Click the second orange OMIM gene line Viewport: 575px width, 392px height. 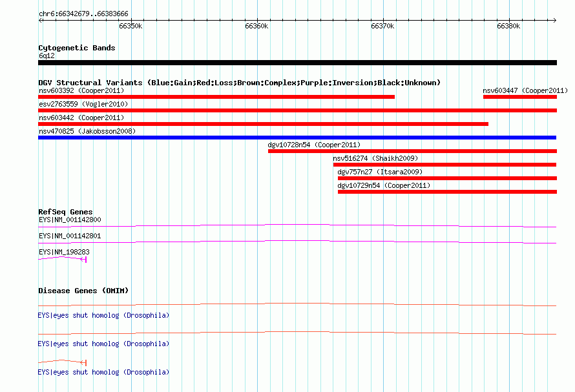(x=297, y=333)
